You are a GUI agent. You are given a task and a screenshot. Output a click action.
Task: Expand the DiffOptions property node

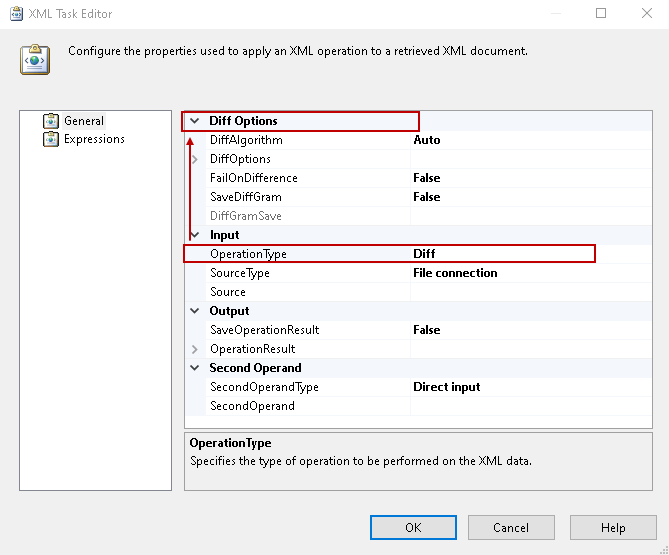(x=195, y=159)
